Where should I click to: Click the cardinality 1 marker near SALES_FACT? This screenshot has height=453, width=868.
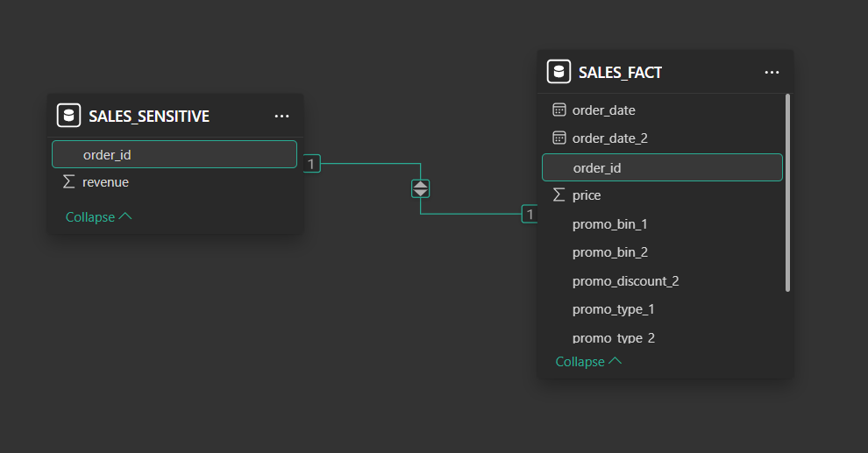[530, 214]
